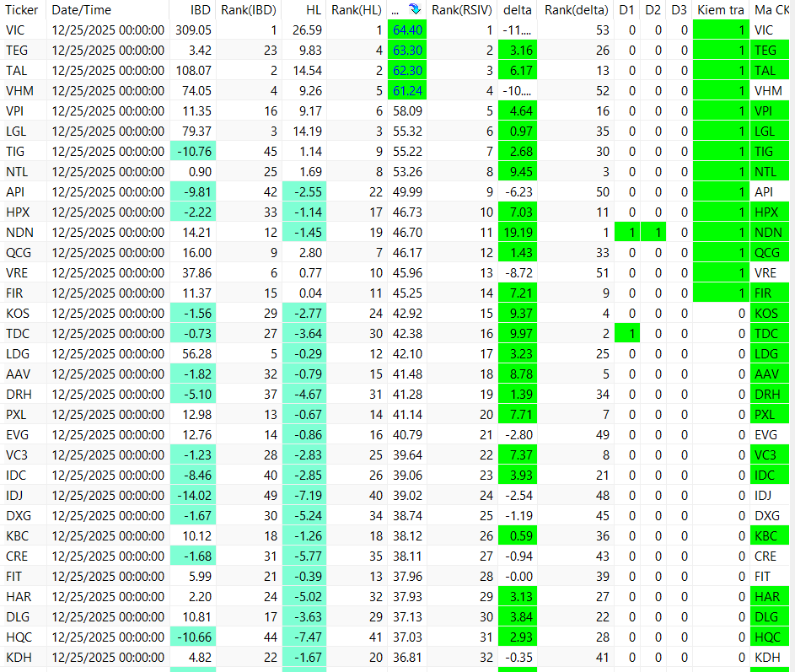Sort by the Date/Time column header
This screenshot has height=672, width=795.
click(x=81, y=9)
